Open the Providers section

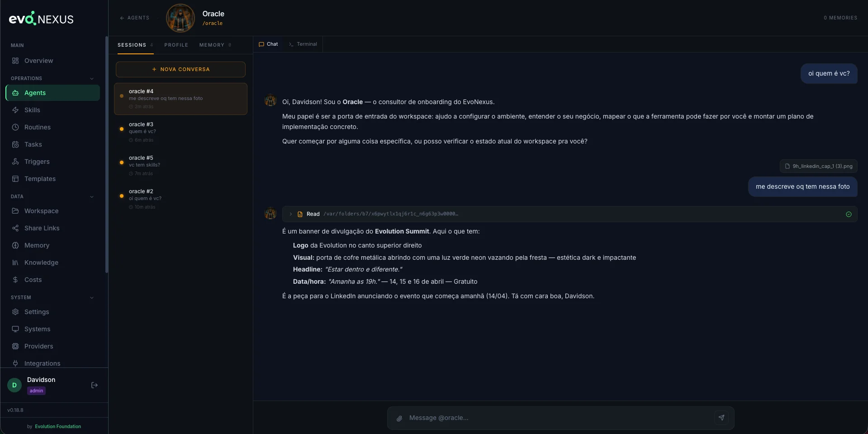click(x=38, y=346)
